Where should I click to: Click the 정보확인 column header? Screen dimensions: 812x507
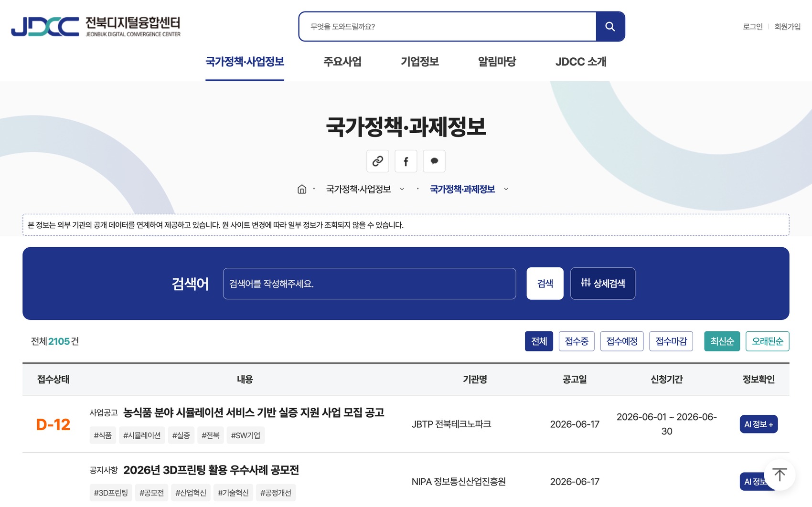point(759,379)
